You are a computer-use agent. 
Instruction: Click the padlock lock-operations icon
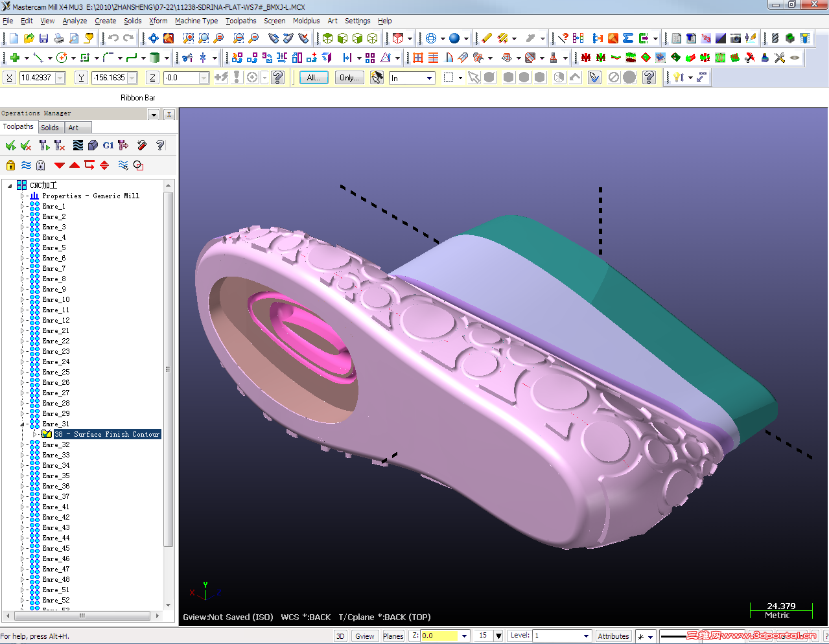point(10,165)
